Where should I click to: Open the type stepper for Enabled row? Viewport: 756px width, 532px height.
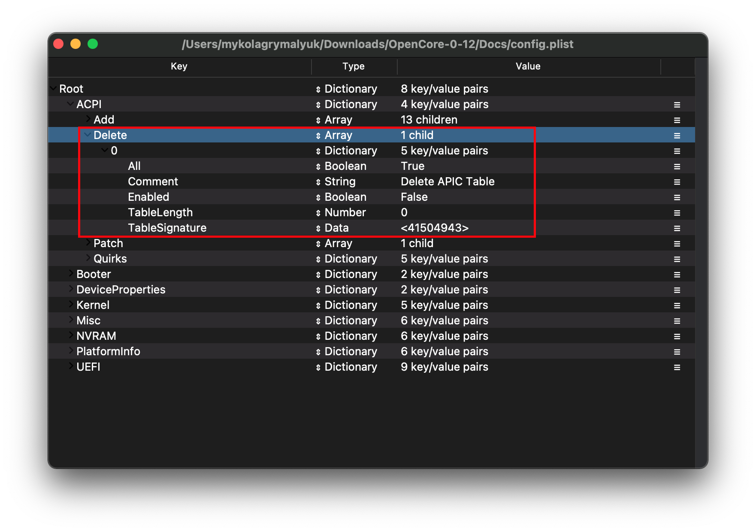click(x=318, y=197)
